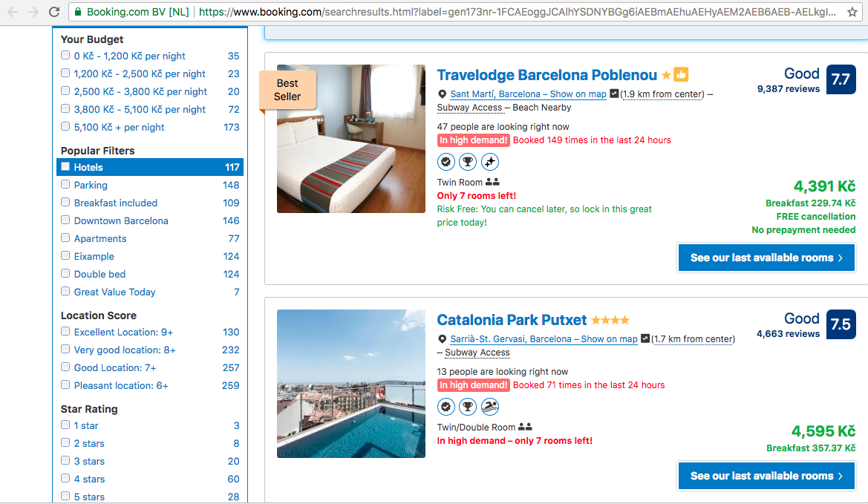
Task: Check the 5,100 Kč + per night filter
Action: tap(65, 126)
